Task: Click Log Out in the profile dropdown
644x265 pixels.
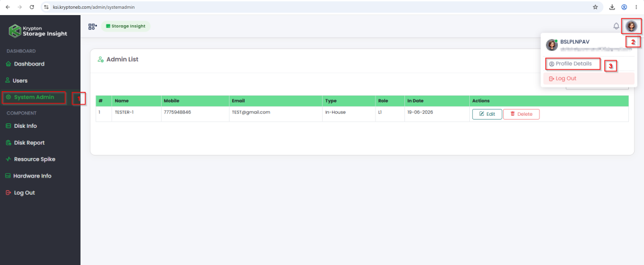Action: [589, 79]
